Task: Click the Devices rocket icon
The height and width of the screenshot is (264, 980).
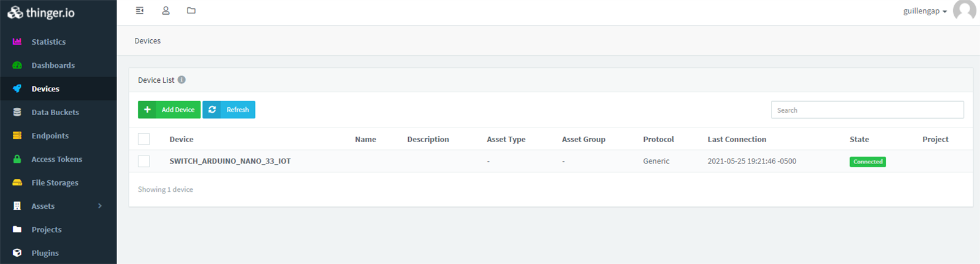Action: tap(17, 89)
